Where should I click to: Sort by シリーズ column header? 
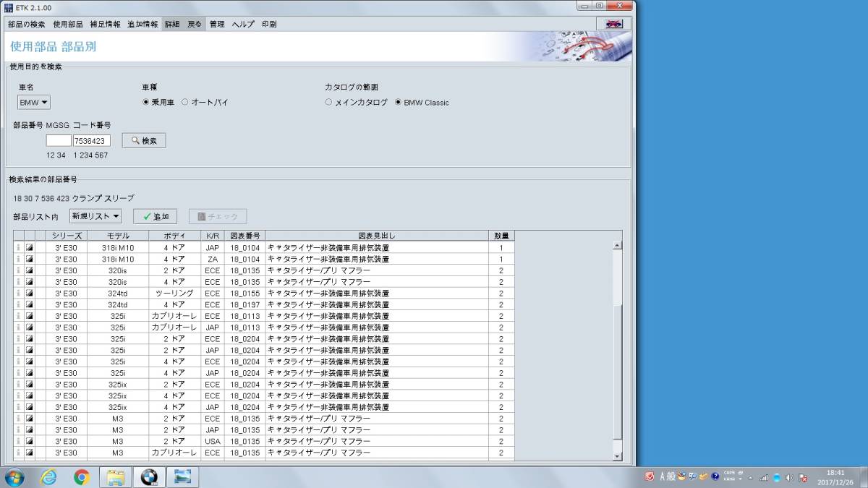pyautogui.click(x=67, y=236)
